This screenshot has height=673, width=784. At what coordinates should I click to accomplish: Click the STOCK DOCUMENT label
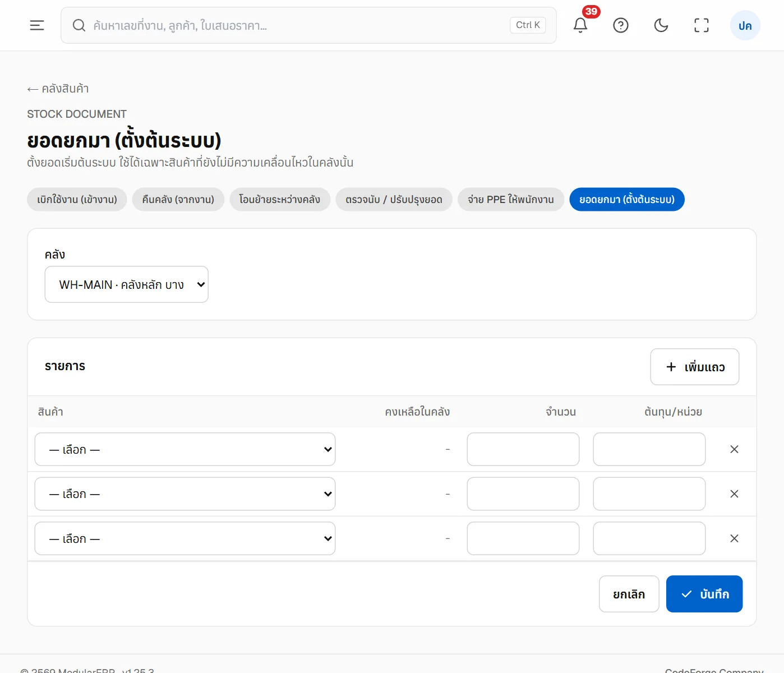[77, 114]
